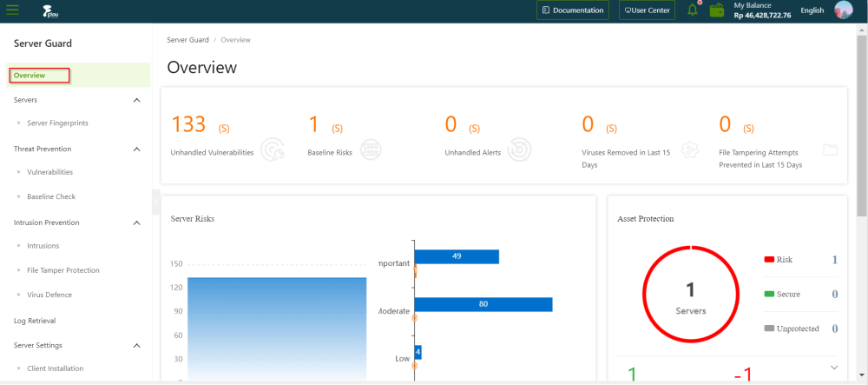
Task: Open Server Fingerprints menu item
Action: click(57, 123)
